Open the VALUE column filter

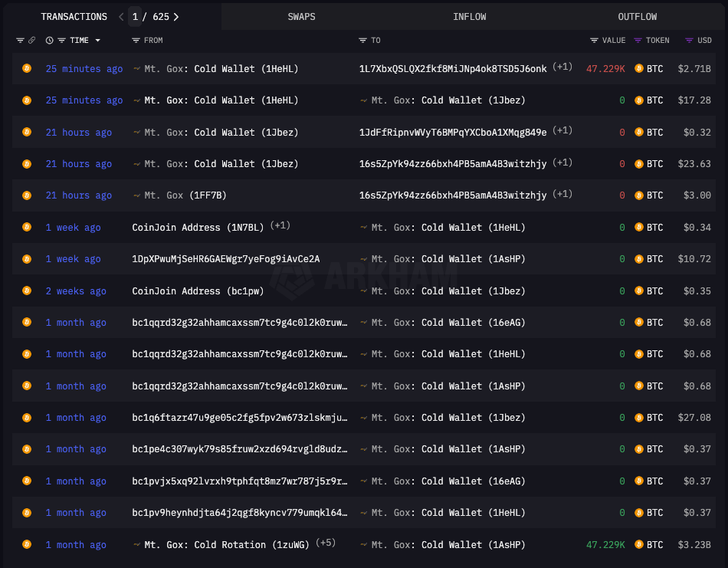594,41
